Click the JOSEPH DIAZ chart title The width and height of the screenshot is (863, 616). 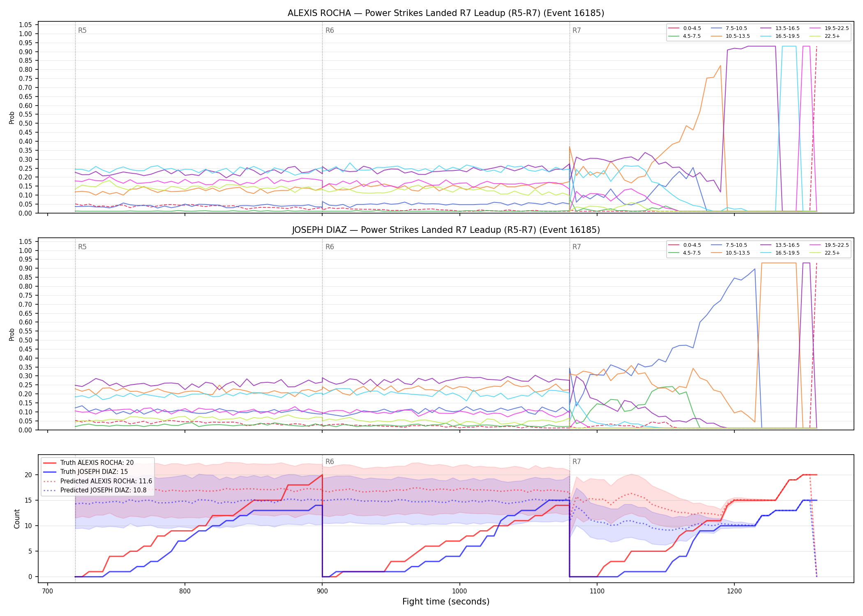tap(446, 230)
